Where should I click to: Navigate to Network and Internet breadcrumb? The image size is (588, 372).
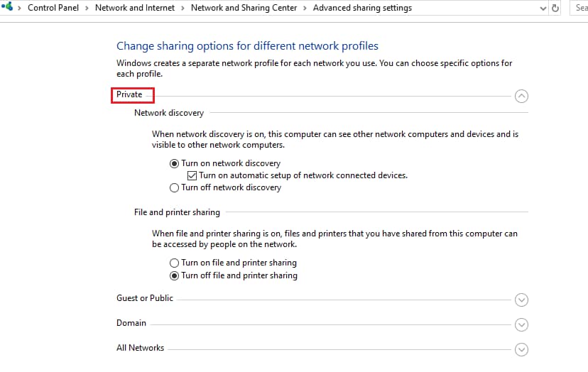point(136,8)
